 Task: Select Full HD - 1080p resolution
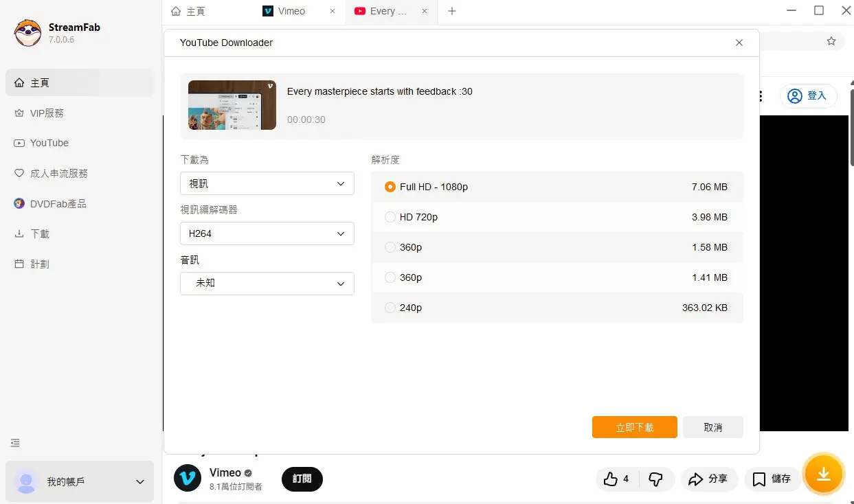[x=557, y=187]
